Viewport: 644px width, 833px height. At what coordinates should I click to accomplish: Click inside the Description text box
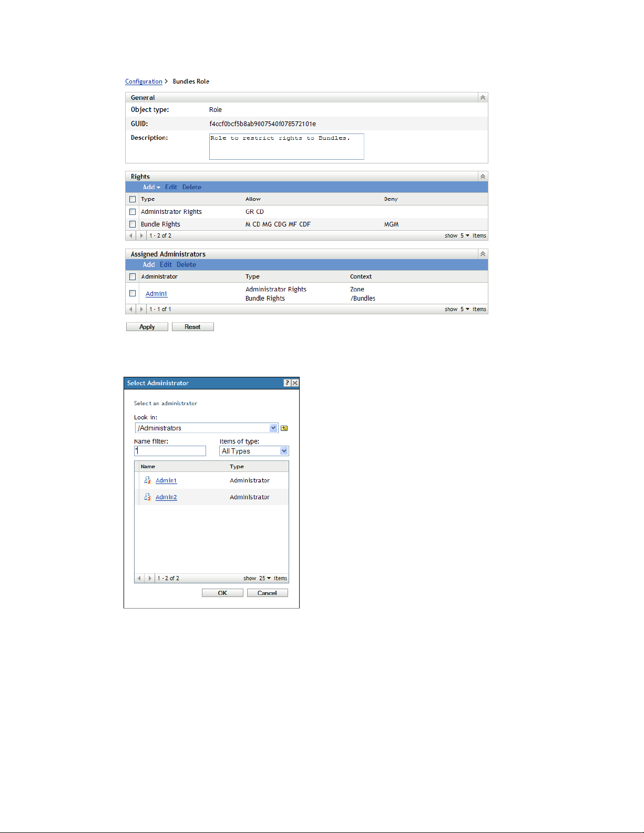287,146
